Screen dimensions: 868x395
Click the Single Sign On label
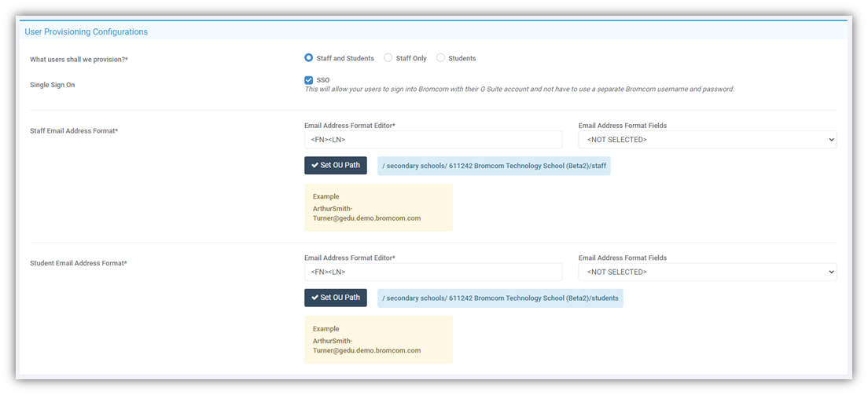click(52, 85)
